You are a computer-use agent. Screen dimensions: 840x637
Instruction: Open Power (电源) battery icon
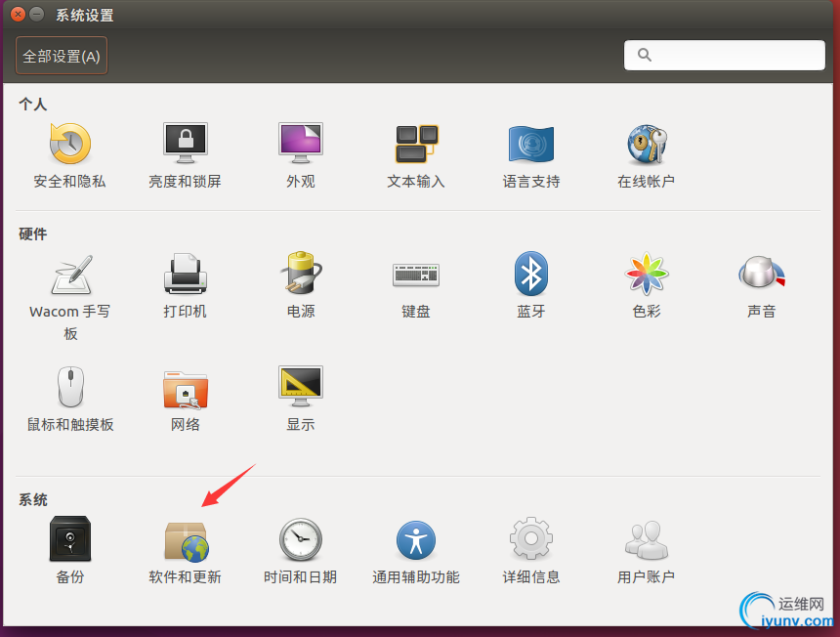pos(301,273)
